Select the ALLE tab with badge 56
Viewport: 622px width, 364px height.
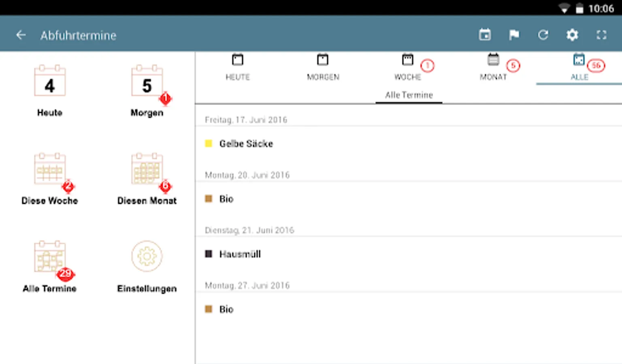pos(579,68)
